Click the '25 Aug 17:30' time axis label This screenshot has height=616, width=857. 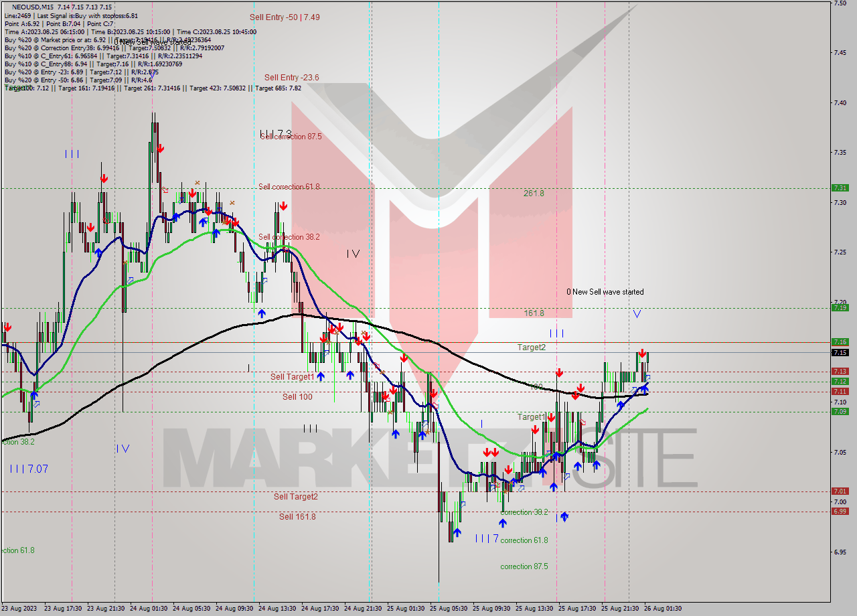click(578, 609)
